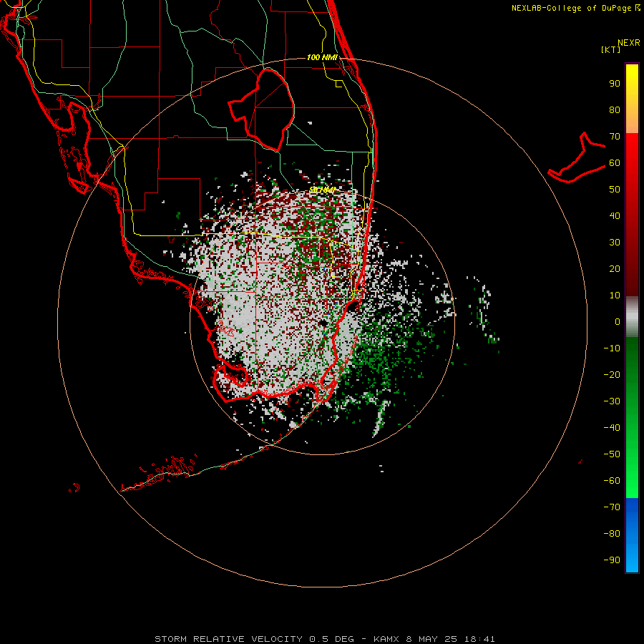Click the 50 NMI range ring label
Image resolution: width=644 pixels, height=644 pixels.
pos(322,190)
